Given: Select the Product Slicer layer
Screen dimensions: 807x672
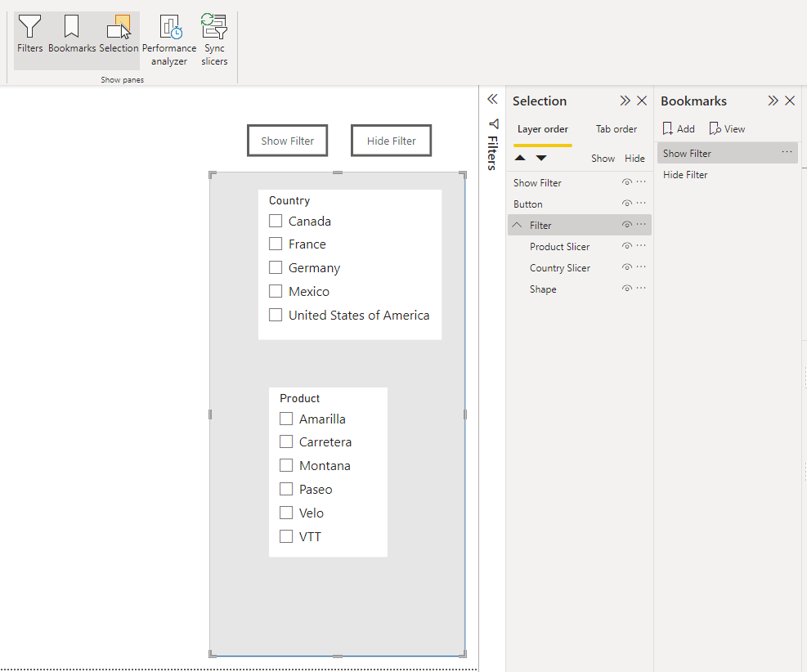Looking at the screenshot, I should point(580,246).
